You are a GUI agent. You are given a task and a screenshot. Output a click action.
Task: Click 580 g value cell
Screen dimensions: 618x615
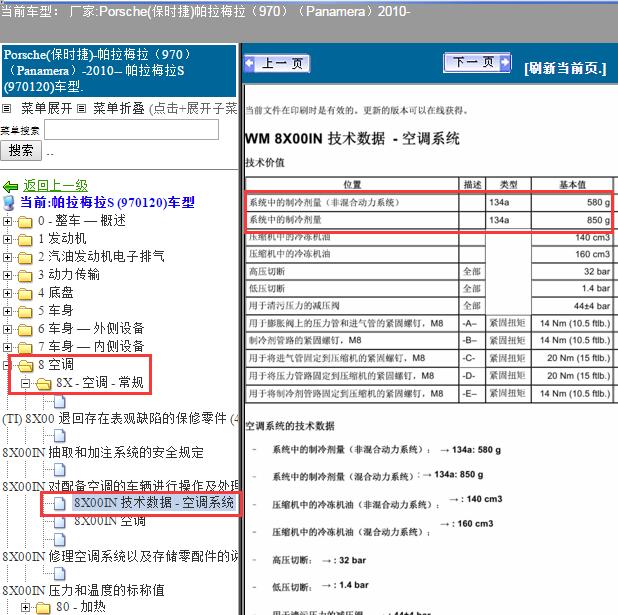[571, 203]
